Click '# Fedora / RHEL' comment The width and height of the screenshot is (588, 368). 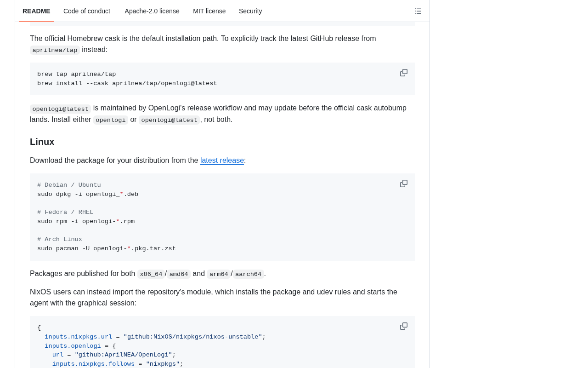click(65, 213)
